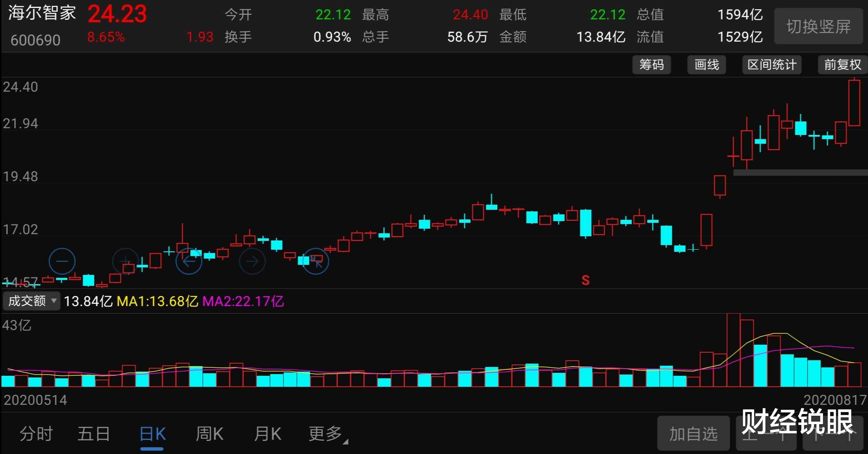Tap the 换手 rate 0.93%
The image size is (868, 454).
pos(332,37)
